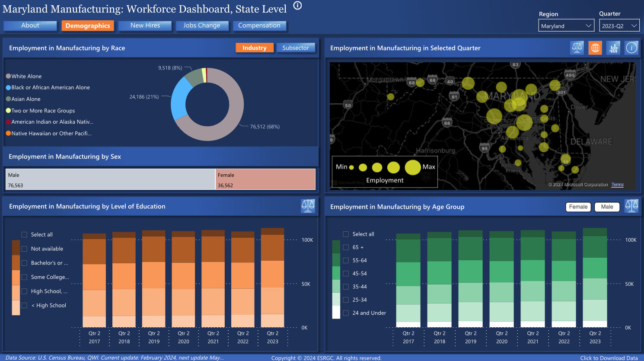Tick the '65 +' age group checkbox
This screenshot has height=361, width=644.
346,247
